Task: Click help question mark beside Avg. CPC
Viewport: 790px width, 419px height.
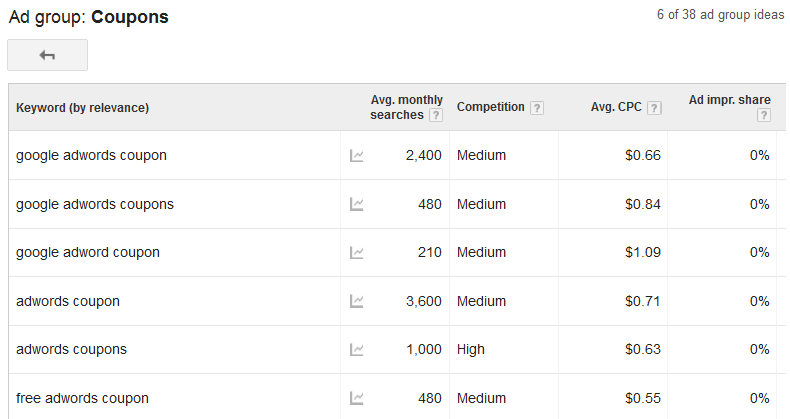Action: tap(654, 108)
